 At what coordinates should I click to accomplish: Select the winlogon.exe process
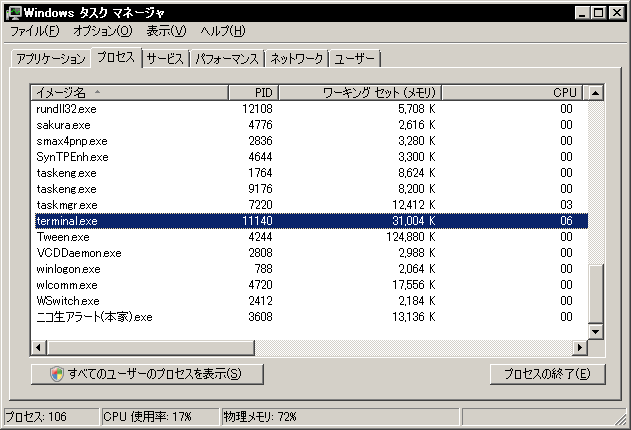tap(311, 269)
